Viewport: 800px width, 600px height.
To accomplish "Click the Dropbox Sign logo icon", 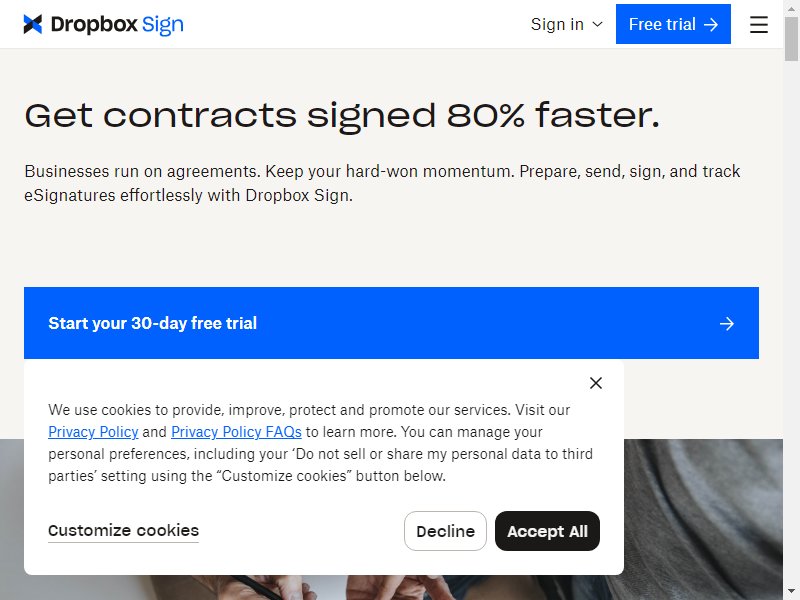I will [x=33, y=24].
